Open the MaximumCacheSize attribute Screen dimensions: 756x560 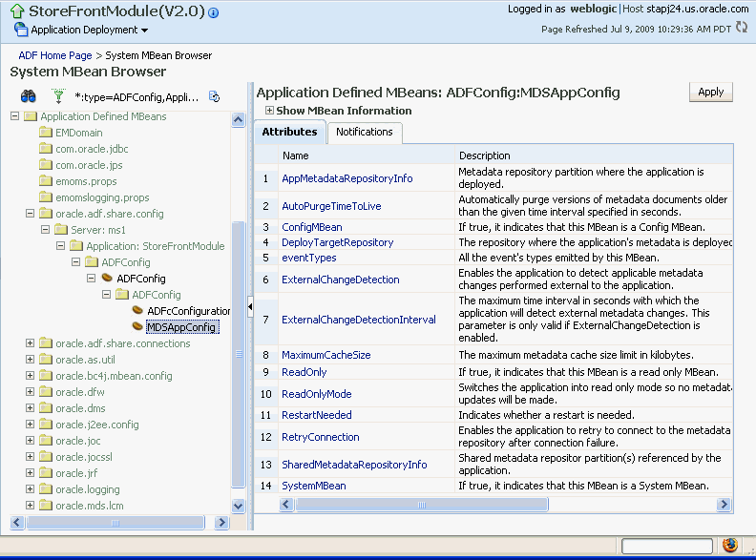tap(325, 355)
